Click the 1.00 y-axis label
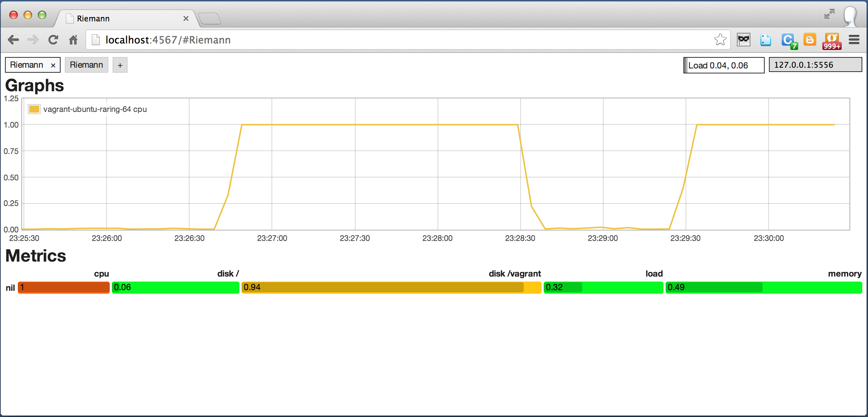The image size is (868, 417). pos(11,125)
